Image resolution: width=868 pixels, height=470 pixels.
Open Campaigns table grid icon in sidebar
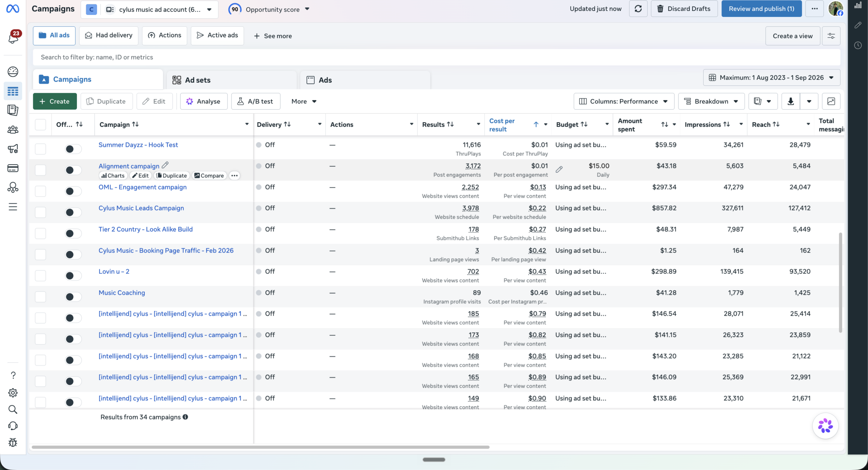13,91
